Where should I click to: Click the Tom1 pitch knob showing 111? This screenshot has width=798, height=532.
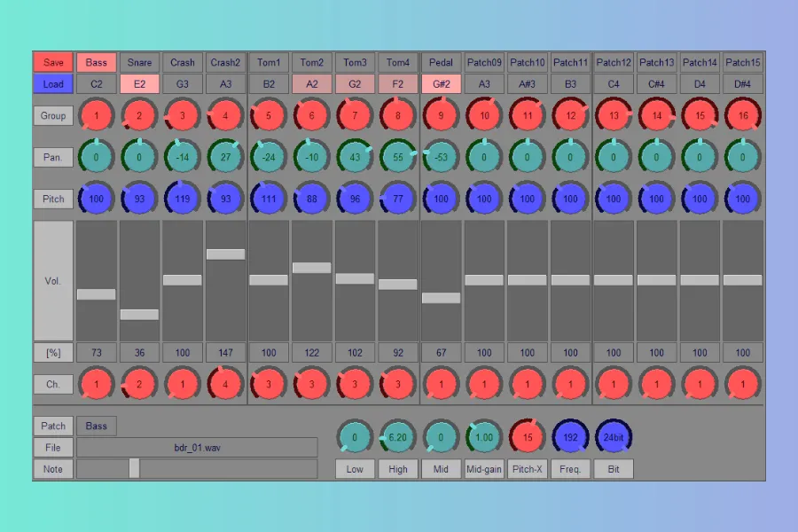coord(269,199)
